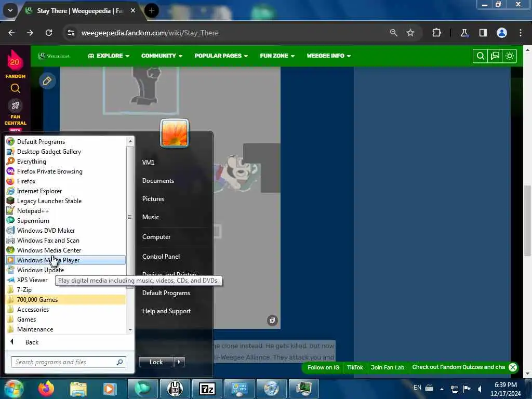
Task: Show hidden tray icons arrow
Action: tap(442, 389)
